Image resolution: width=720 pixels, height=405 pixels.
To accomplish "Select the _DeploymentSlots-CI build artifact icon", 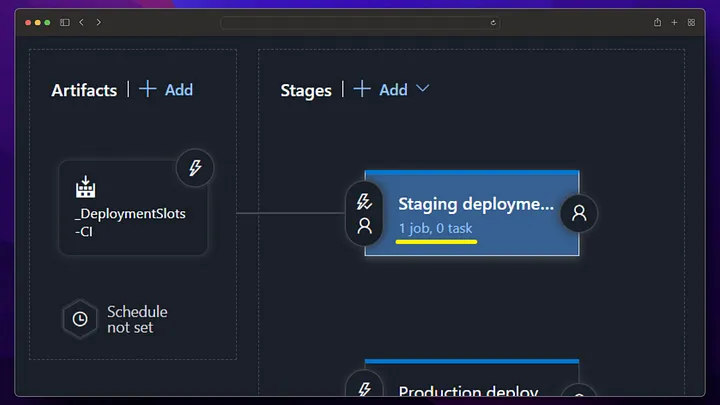I will [x=85, y=186].
